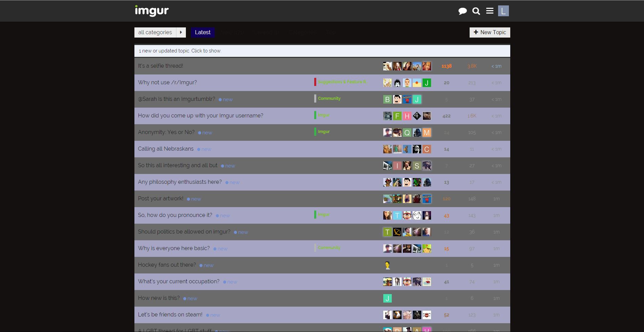The image size is (644, 332).
Task: Open 'So this all interesting and all but' topic
Action: (x=178, y=165)
